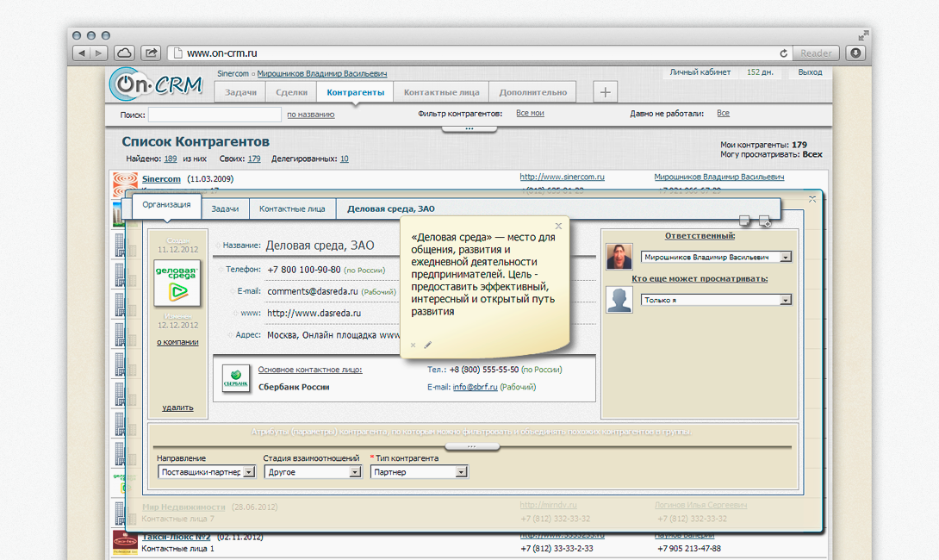Screen dimensions: 939x560
Task: Click the Найдено count 189 link
Action: (170, 159)
